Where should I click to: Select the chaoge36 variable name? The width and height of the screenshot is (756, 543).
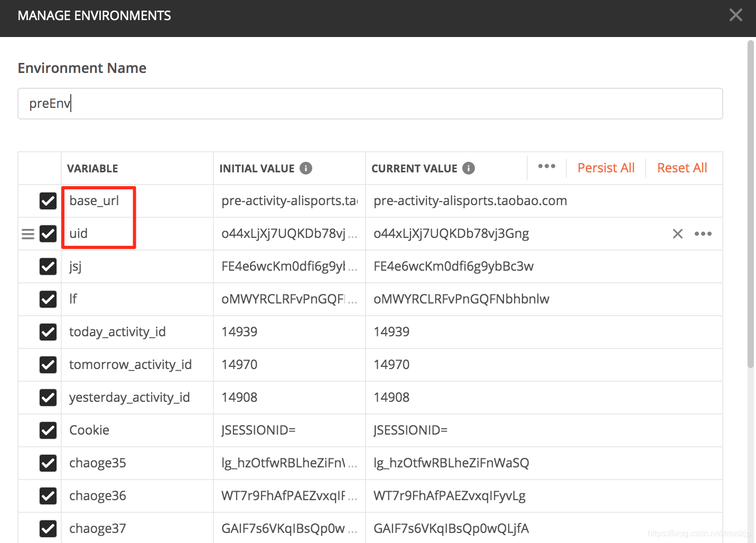point(98,496)
